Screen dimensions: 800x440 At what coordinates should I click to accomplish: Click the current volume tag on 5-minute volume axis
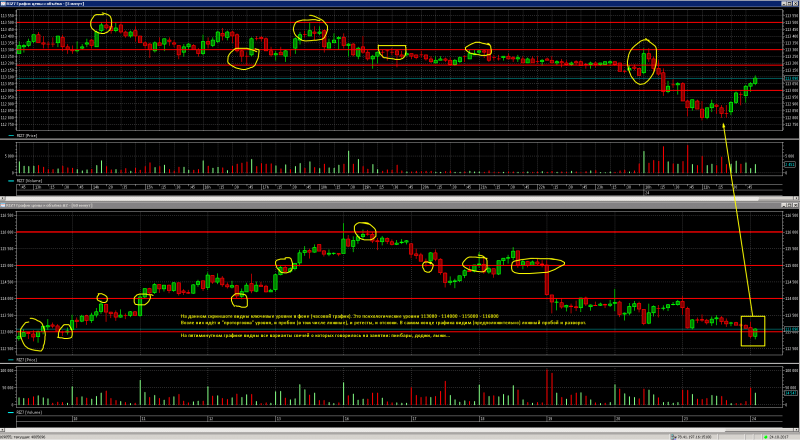789,164
